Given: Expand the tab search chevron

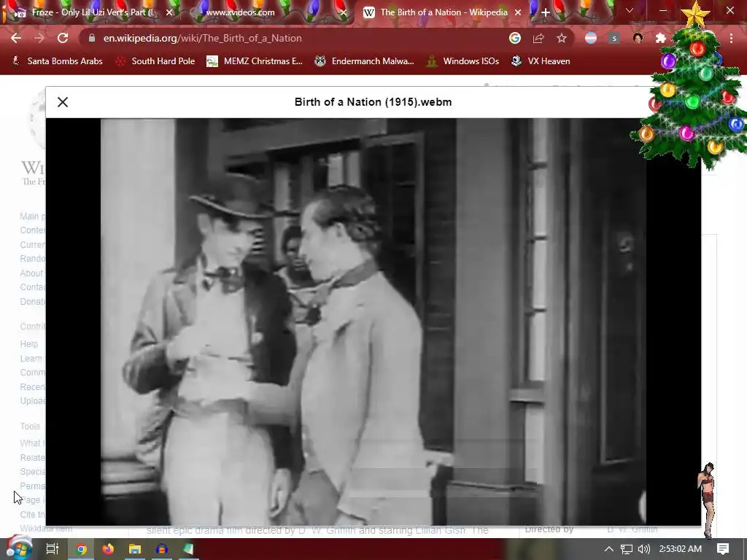Looking at the screenshot, I should (630, 10).
